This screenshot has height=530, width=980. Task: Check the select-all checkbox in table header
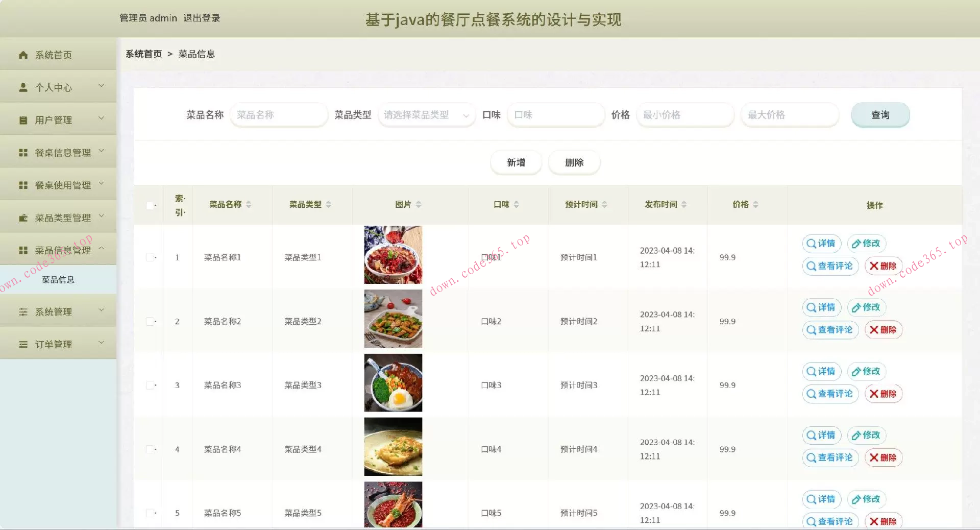(151, 205)
